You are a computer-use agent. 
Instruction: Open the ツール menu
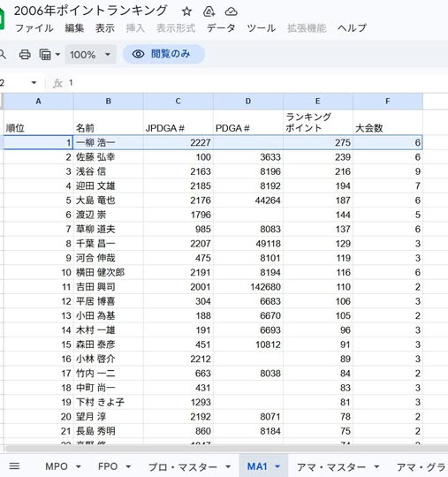point(262,28)
